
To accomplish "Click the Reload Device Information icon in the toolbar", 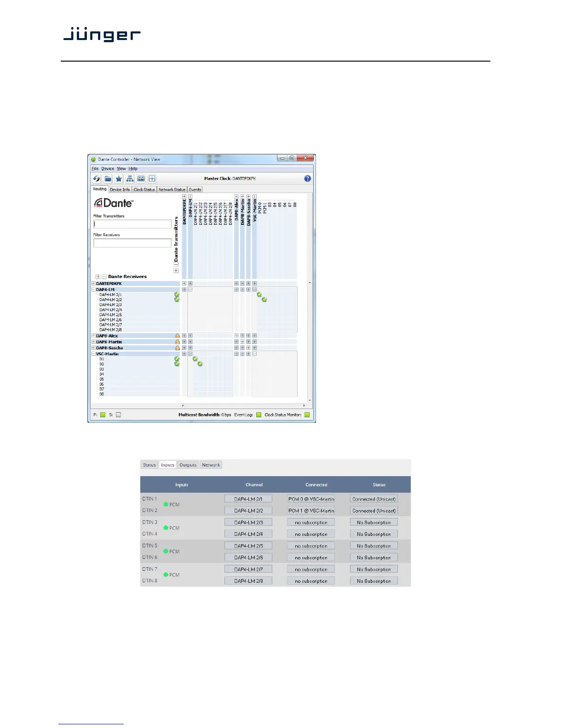I will pos(97,179).
